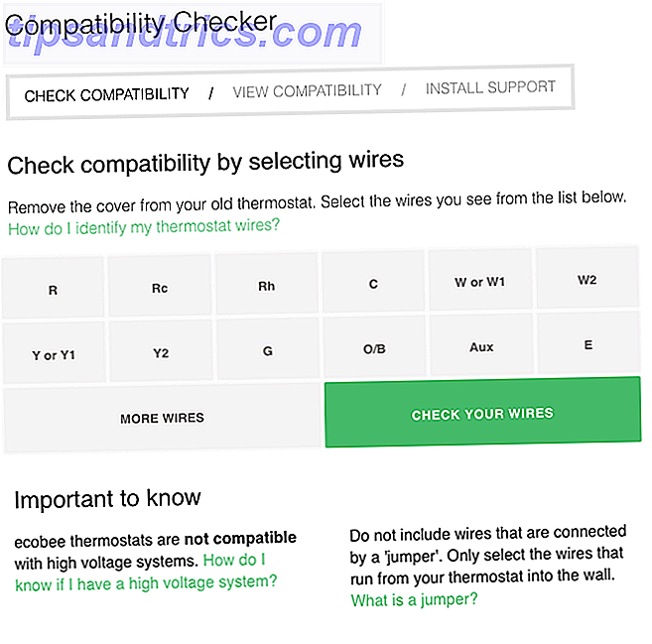Select the G wire tile

pos(266,350)
